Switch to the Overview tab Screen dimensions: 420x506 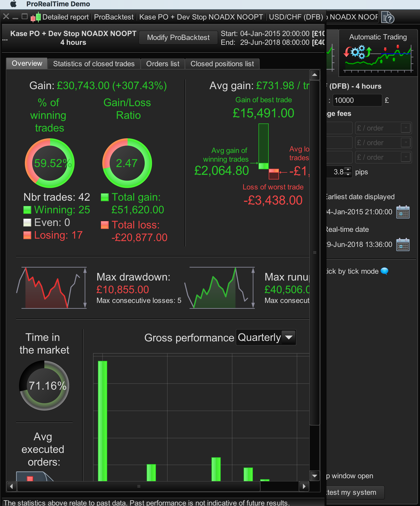[27, 64]
